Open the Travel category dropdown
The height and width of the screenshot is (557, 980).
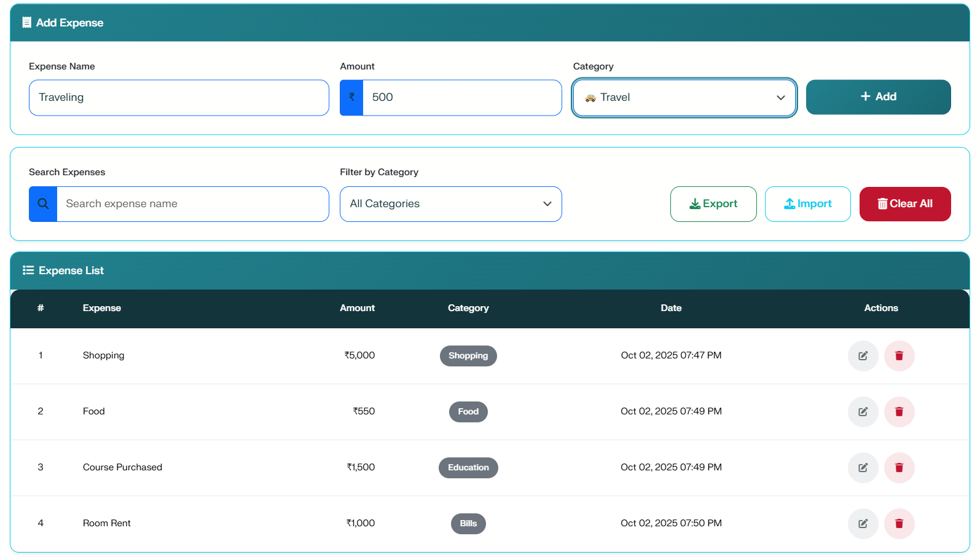tap(684, 98)
